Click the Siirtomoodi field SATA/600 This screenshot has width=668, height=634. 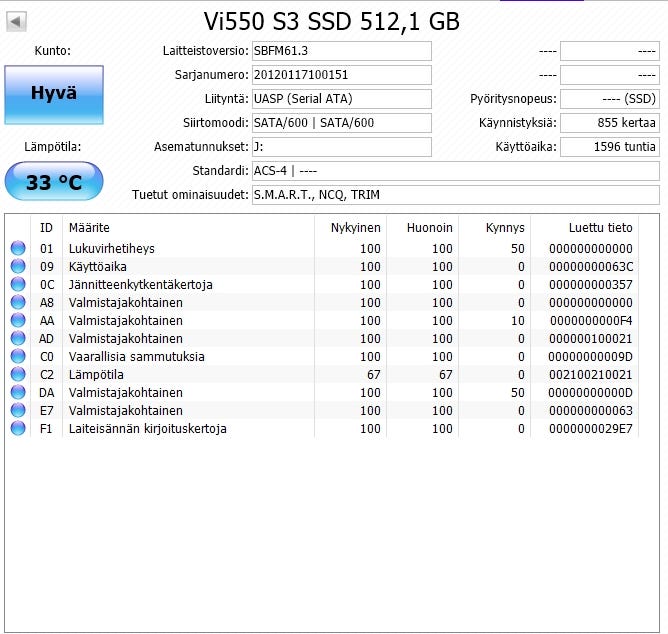click(x=342, y=123)
